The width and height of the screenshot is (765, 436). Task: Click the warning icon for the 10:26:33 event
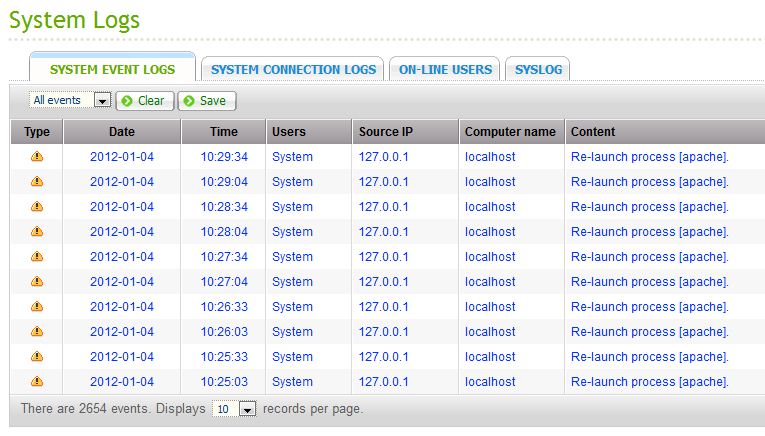(37, 306)
